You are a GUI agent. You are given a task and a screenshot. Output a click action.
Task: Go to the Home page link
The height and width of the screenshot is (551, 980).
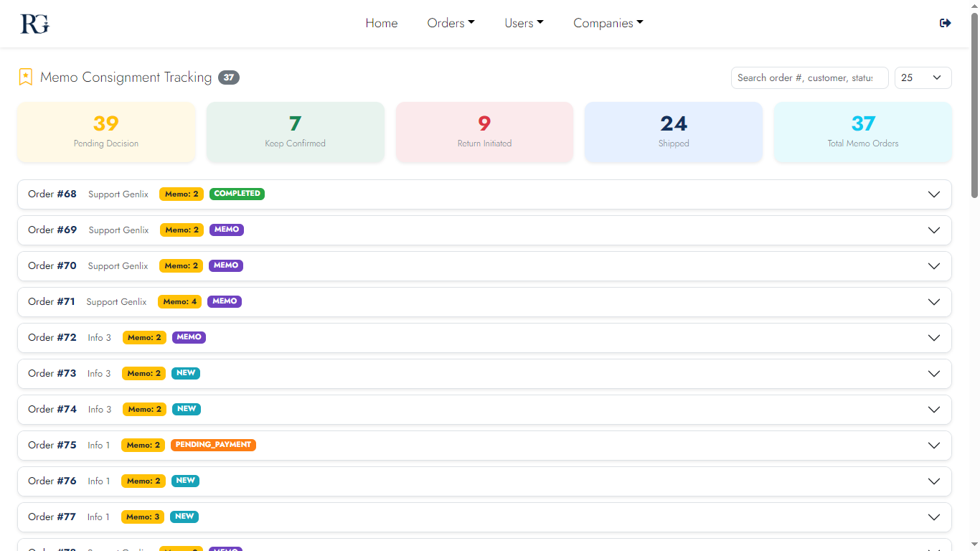tap(381, 23)
